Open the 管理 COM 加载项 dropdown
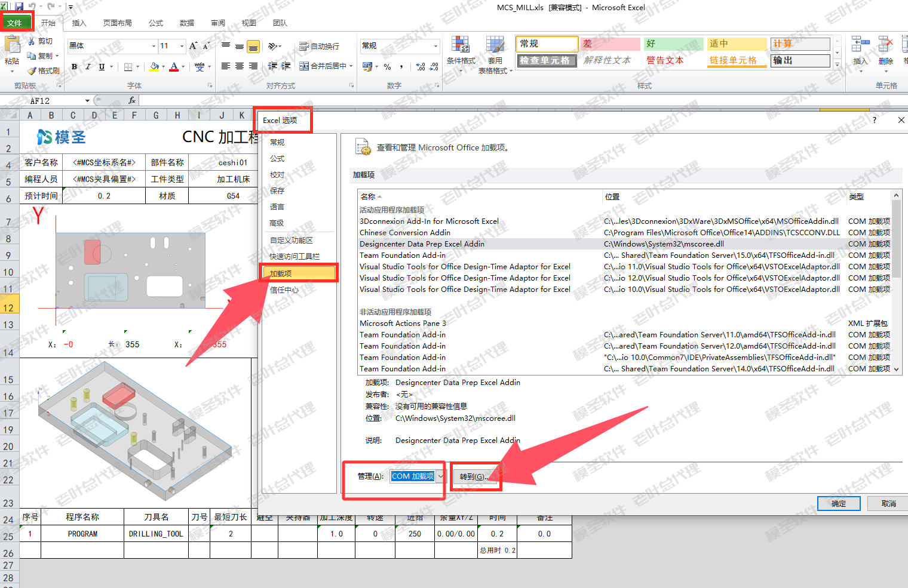908x588 pixels. [x=418, y=476]
